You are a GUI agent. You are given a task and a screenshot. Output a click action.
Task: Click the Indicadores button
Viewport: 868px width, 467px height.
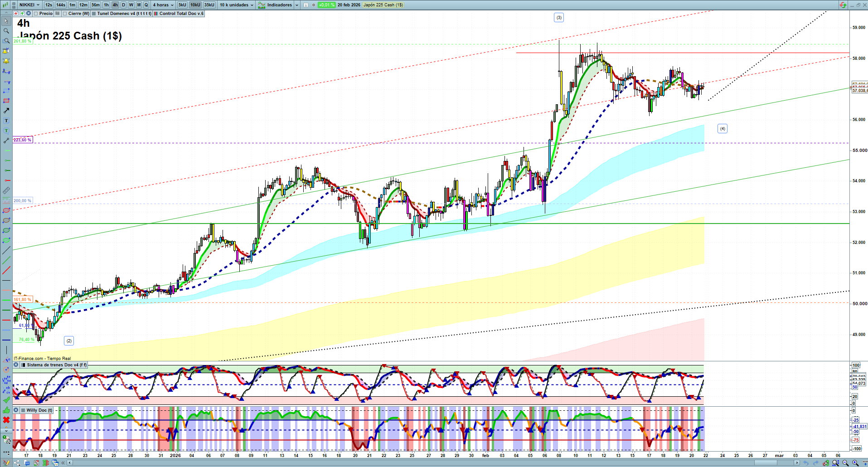tap(276, 5)
